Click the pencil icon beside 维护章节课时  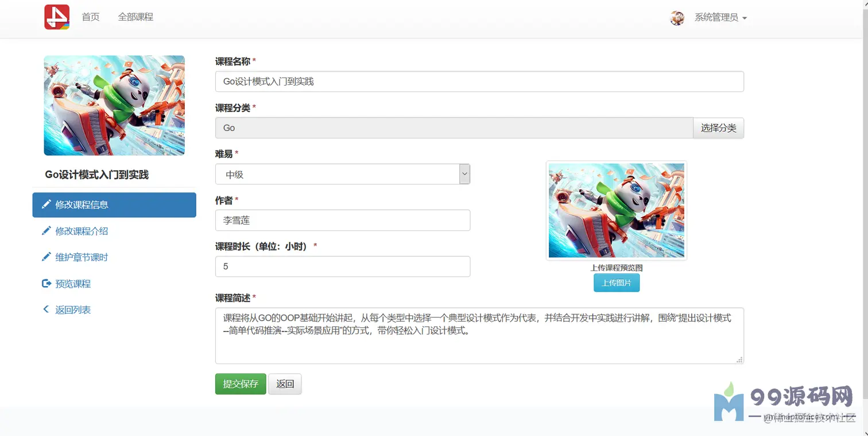point(46,257)
